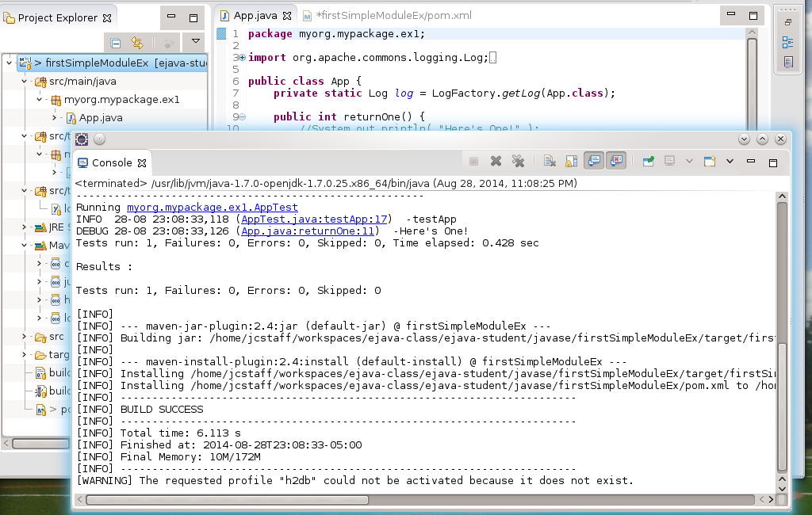
Task: Click Project Explorer horizontal scrollbar
Action: tap(36, 444)
